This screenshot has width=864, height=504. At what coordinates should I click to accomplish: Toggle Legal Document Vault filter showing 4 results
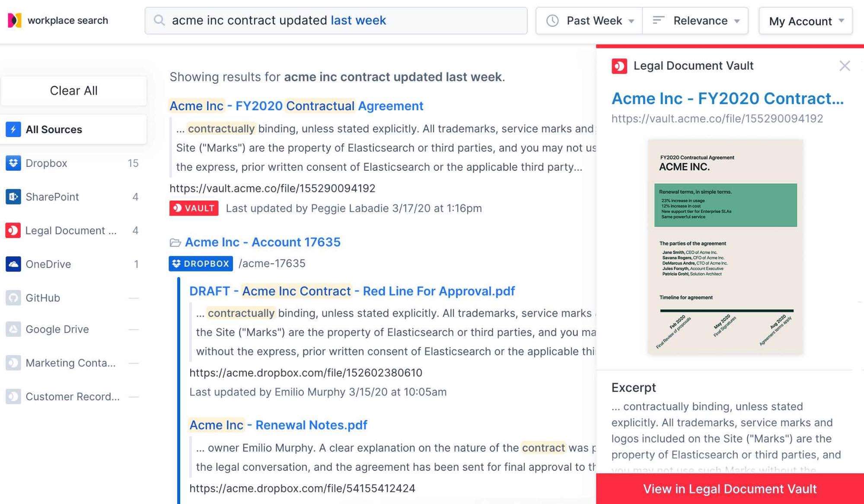point(73,230)
